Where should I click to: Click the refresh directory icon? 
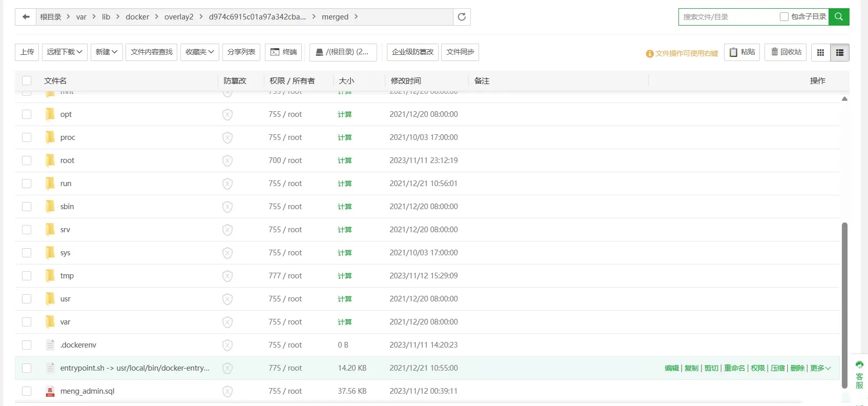coord(462,17)
